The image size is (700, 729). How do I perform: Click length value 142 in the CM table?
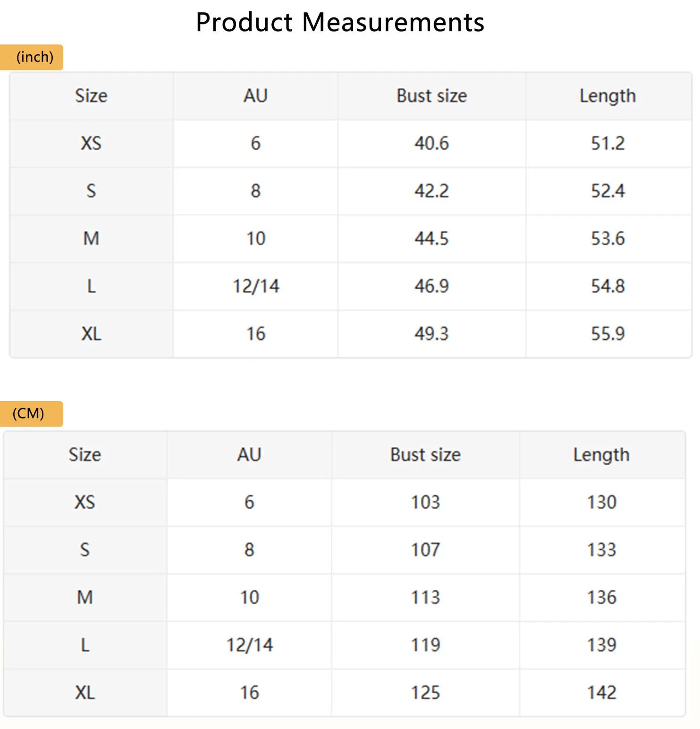(601, 693)
